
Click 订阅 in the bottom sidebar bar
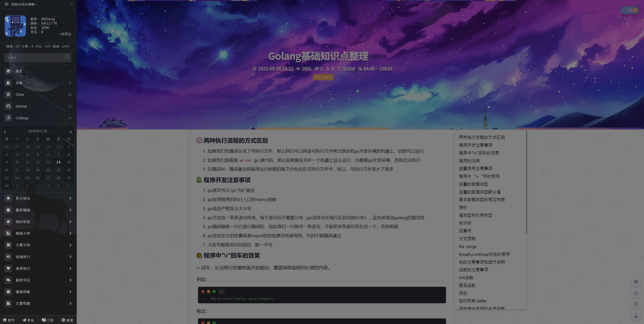[48, 320]
